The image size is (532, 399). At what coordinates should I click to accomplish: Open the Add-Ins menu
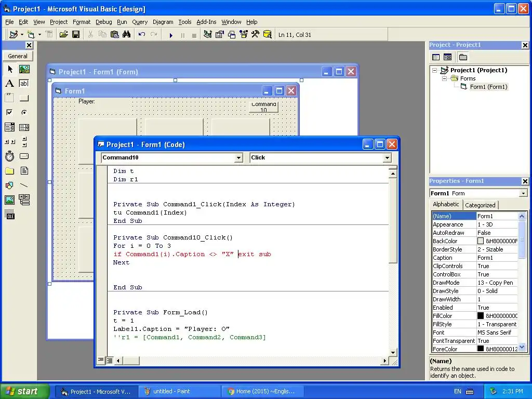click(206, 22)
